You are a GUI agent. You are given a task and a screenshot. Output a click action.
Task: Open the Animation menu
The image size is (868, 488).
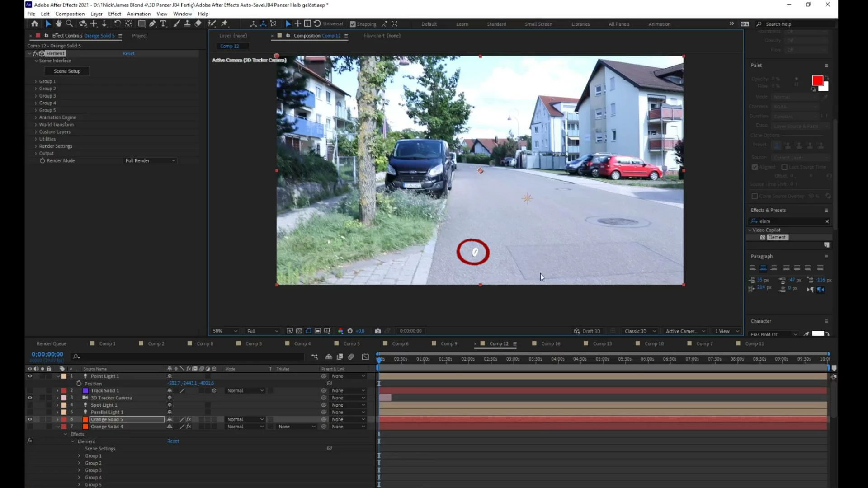138,14
